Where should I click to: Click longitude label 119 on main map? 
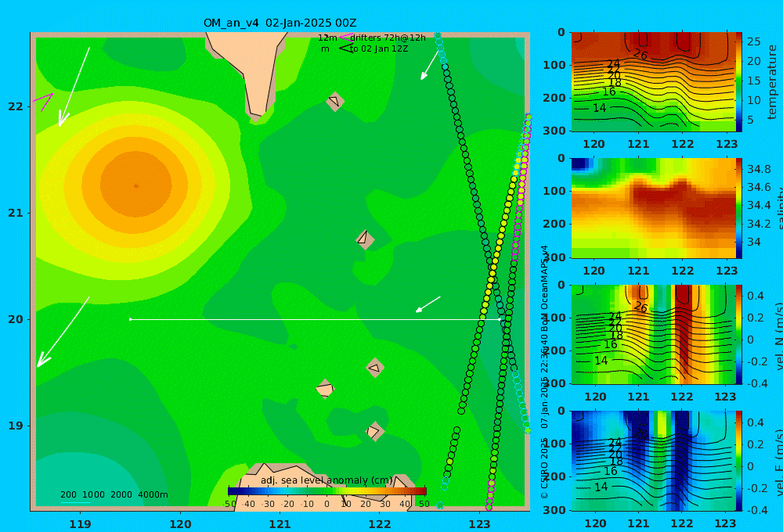click(x=80, y=524)
